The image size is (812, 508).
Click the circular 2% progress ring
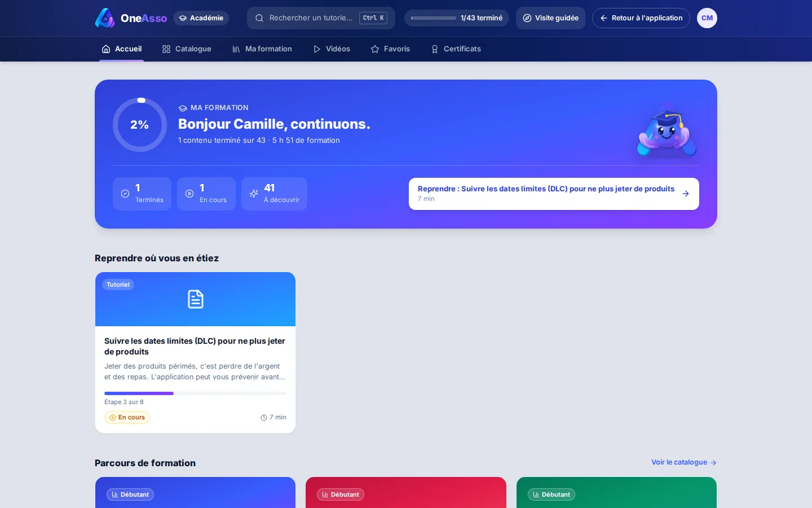[140, 125]
